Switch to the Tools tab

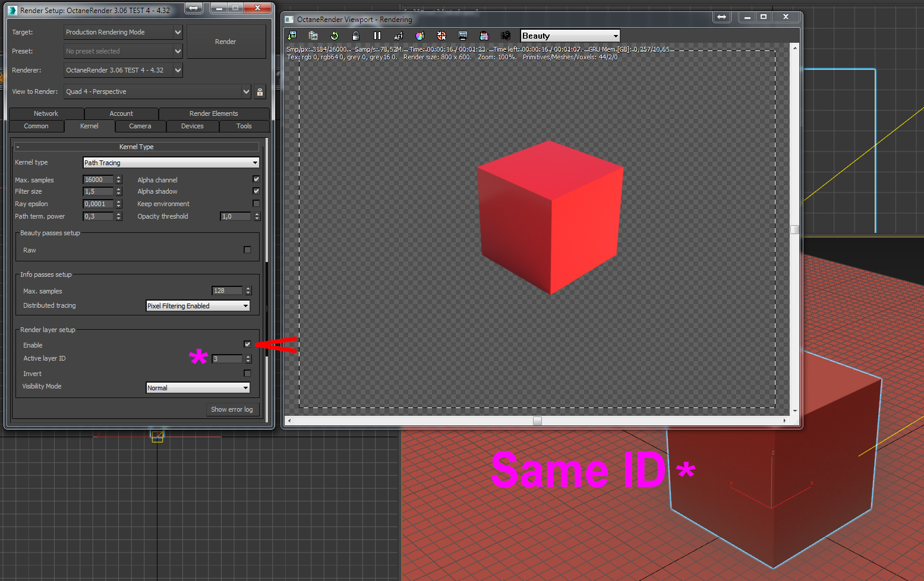point(244,126)
